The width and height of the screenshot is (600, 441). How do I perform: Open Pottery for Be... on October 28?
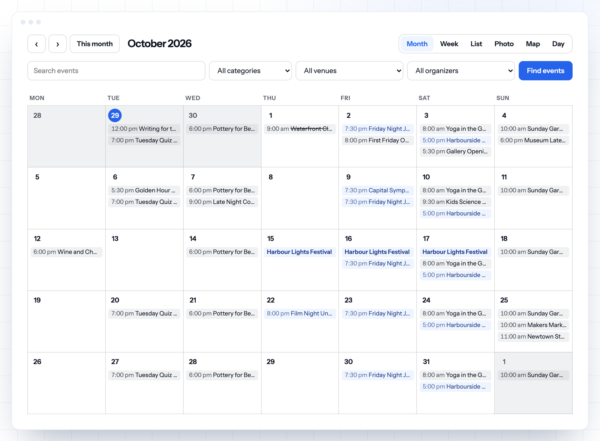[x=222, y=376]
